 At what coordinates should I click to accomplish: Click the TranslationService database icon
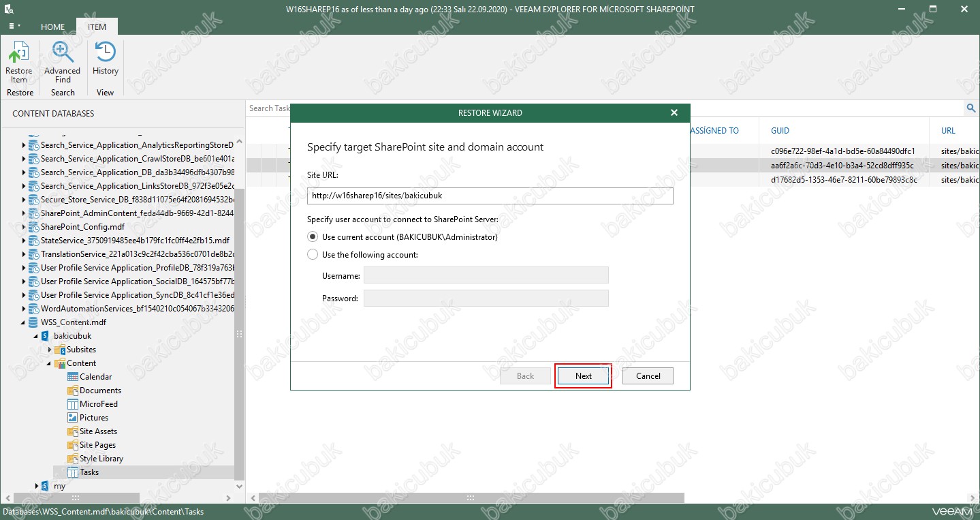tap(33, 254)
